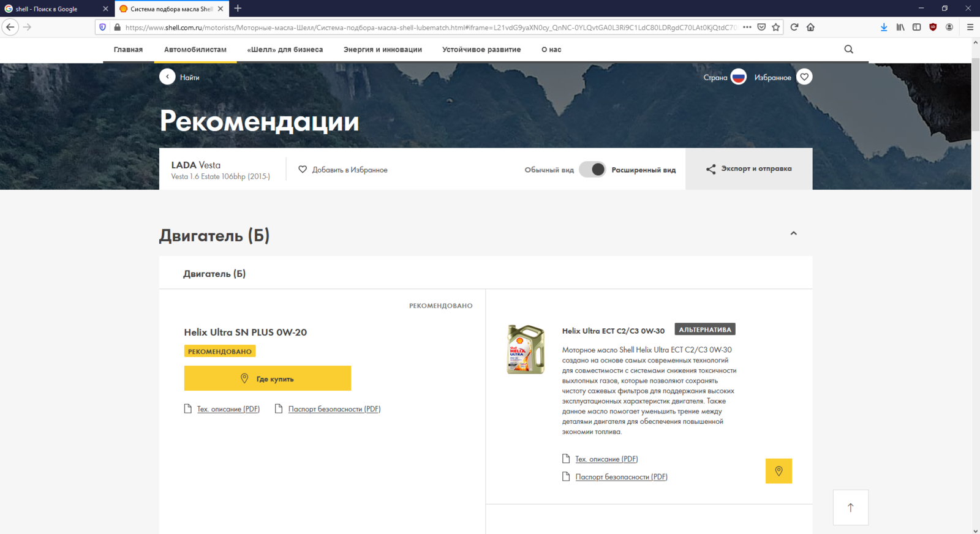Click the Найти back link
The width and height of the screenshot is (980, 534).
[190, 77]
